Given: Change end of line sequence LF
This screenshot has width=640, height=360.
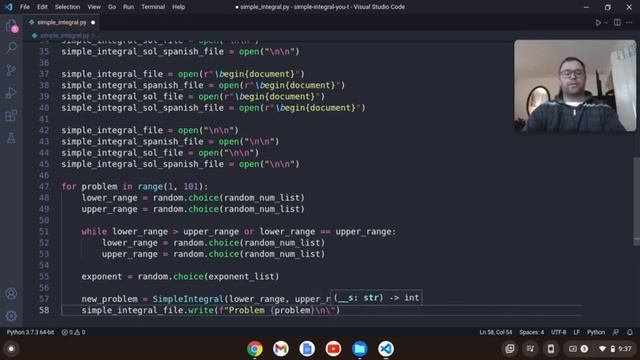Looking at the screenshot, I should coord(576,332).
